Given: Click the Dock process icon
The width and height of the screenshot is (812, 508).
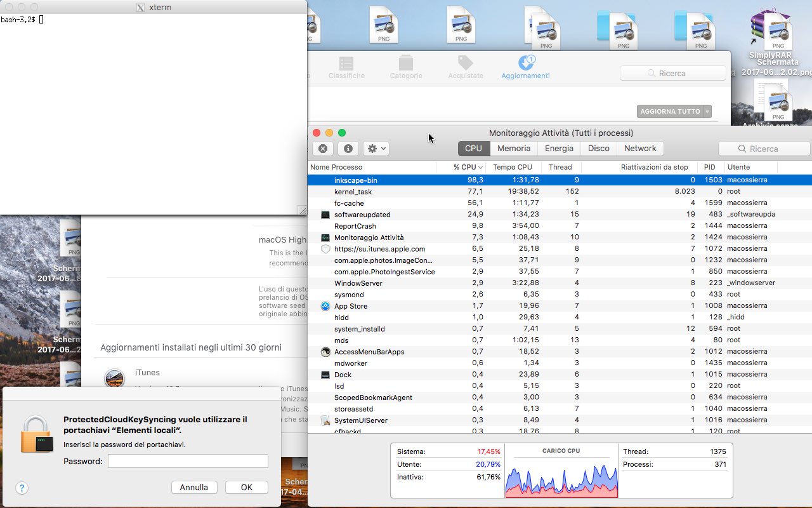Looking at the screenshot, I should 325,375.
